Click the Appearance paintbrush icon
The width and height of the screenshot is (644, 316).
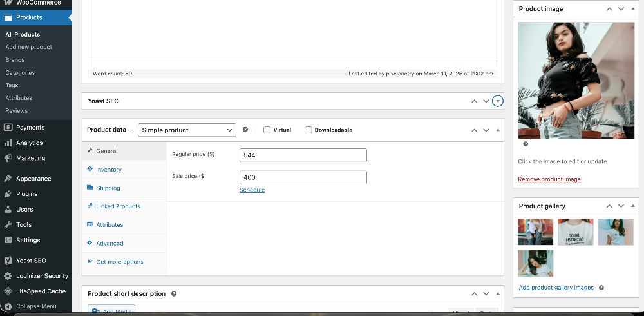tap(8, 179)
